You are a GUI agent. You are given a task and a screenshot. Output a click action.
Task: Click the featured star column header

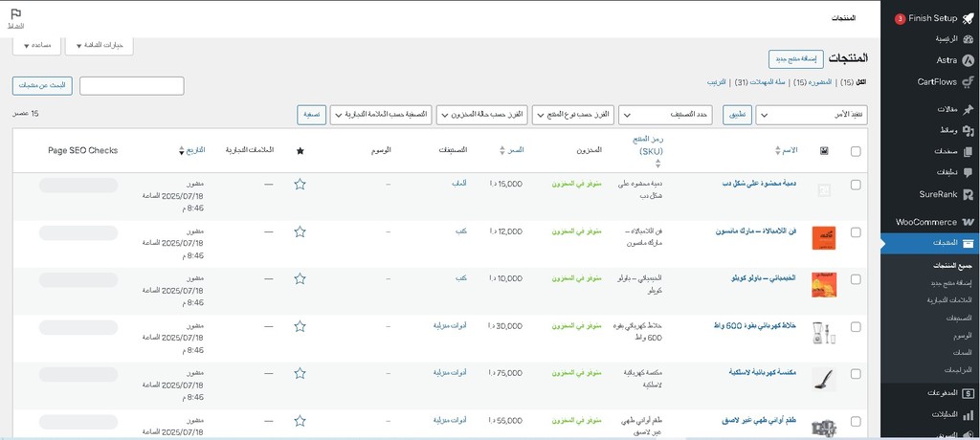pyautogui.click(x=300, y=150)
